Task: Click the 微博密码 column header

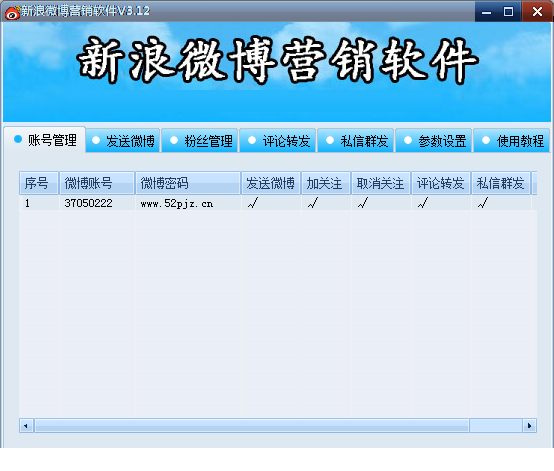Action: [188, 183]
